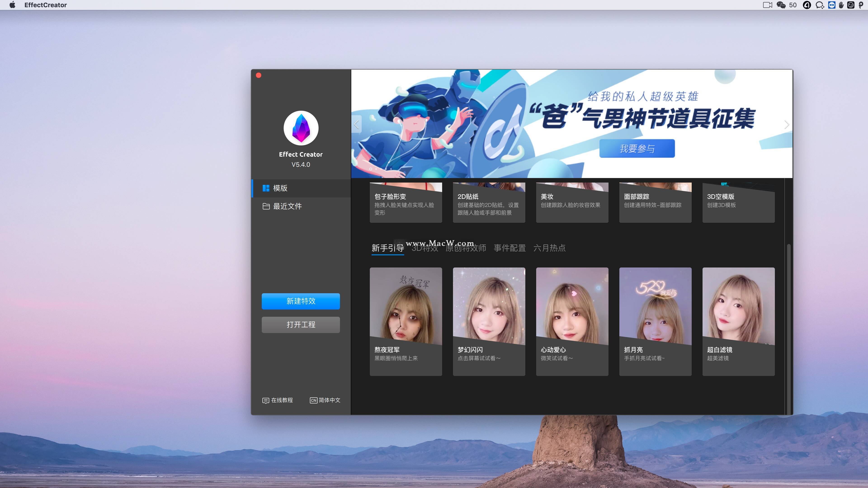Screen dimensions: 868x488
Task: Click the 微笑试试看～ description
Action: click(x=557, y=358)
